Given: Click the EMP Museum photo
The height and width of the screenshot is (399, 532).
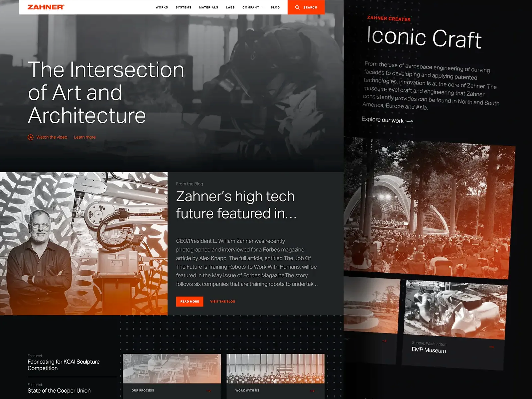Looking at the screenshot, I should tap(455, 309).
